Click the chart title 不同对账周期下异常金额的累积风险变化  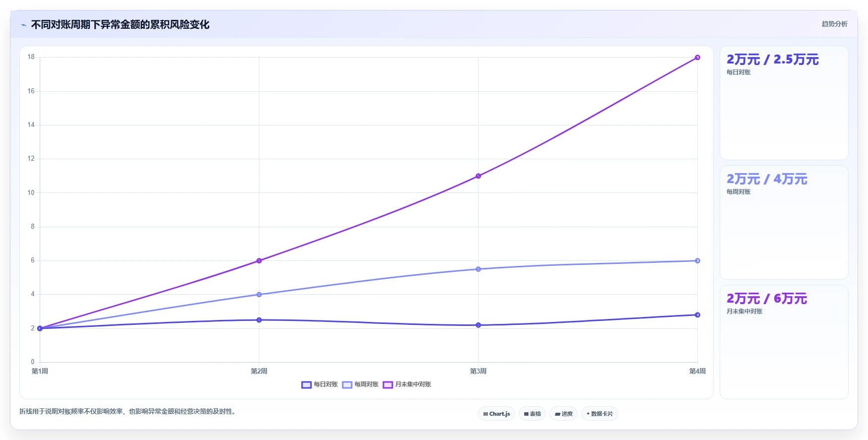click(x=120, y=24)
